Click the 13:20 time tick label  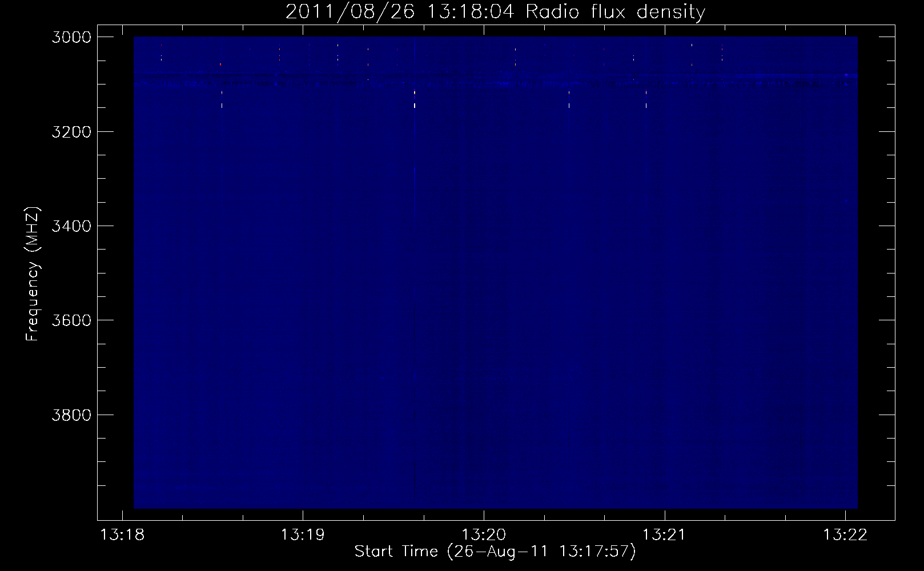pyautogui.click(x=484, y=535)
